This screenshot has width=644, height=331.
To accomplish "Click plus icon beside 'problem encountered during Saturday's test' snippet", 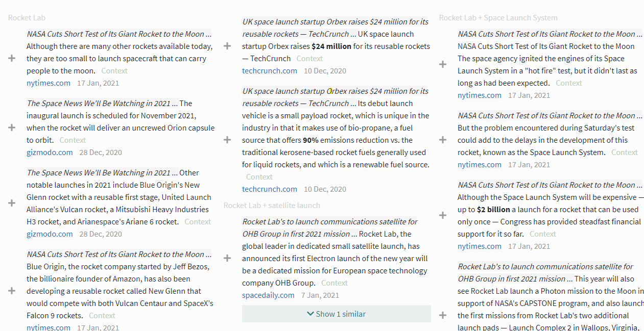I will [443, 140].
